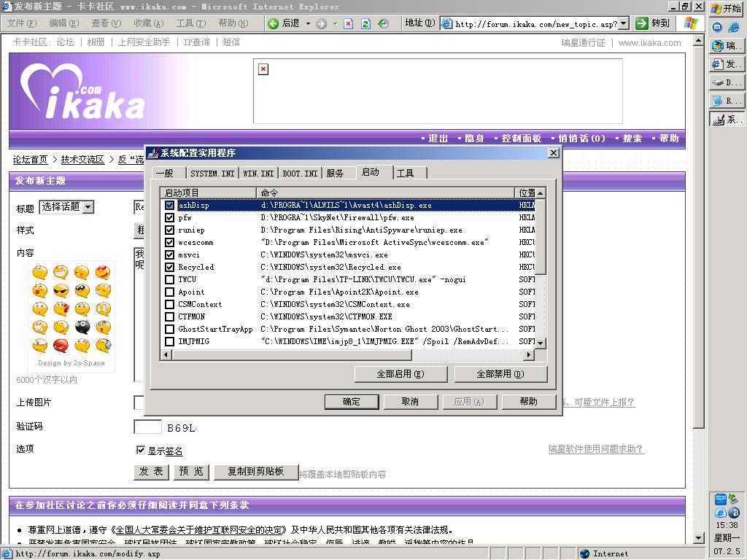The image size is (747, 560).
Task: Click the startup list scroll-down arrow
Action: point(541,343)
